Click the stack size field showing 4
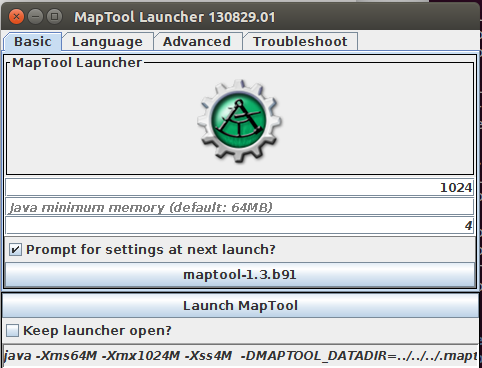Viewport: 482px width, 368px height. pos(240,226)
